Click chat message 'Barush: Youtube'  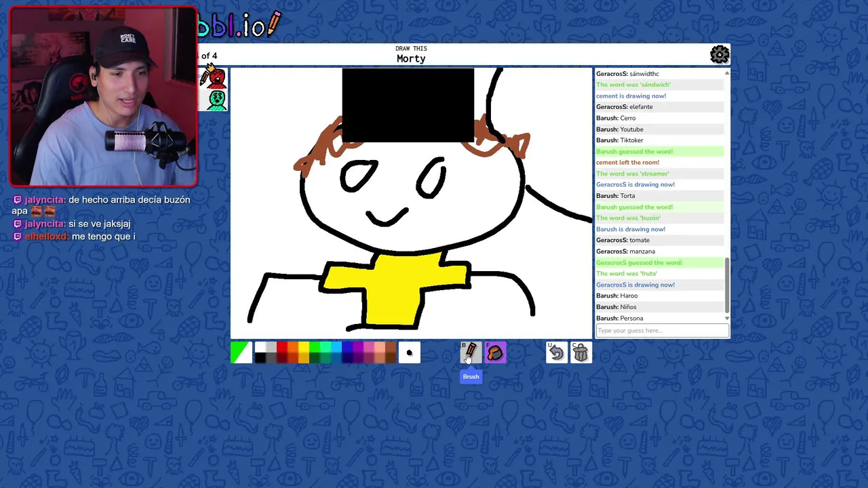[620, 129]
